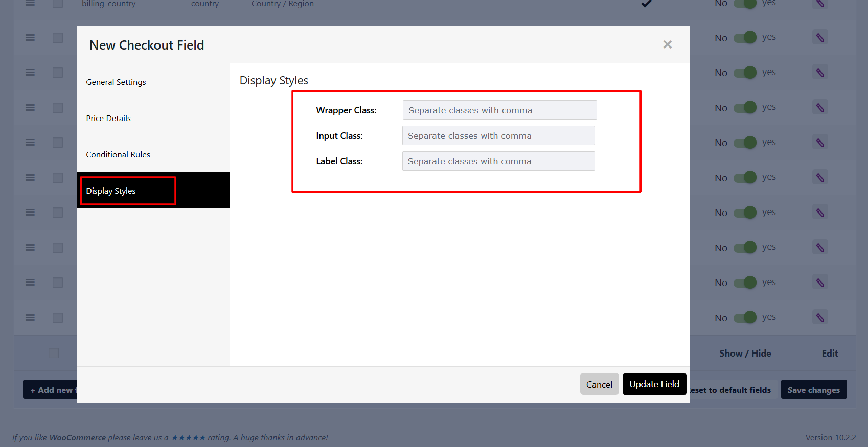
Task: Switch to the Price Details tab
Action: tap(108, 119)
